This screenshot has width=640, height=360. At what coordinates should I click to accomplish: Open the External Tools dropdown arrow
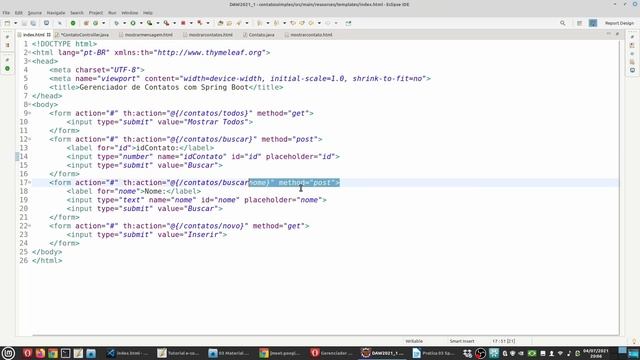[174, 23]
